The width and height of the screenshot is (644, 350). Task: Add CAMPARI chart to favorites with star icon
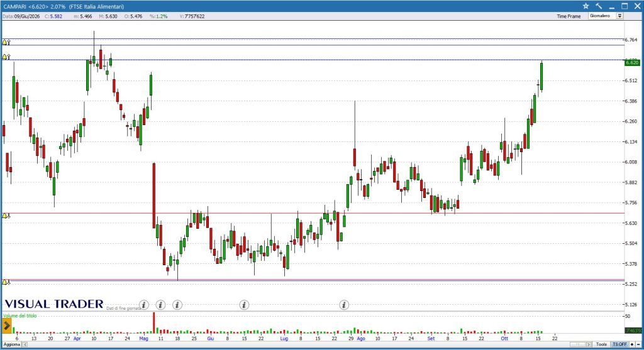point(586,6)
